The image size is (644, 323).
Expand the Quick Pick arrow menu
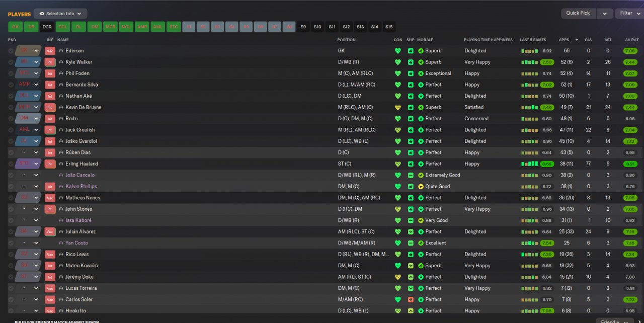(605, 14)
